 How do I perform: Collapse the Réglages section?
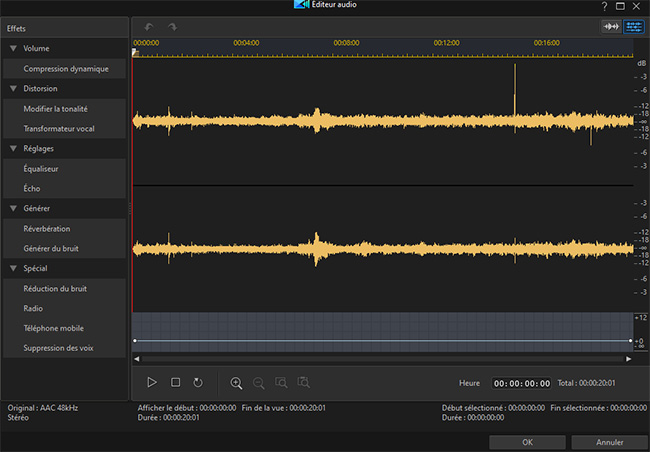[14, 148]
